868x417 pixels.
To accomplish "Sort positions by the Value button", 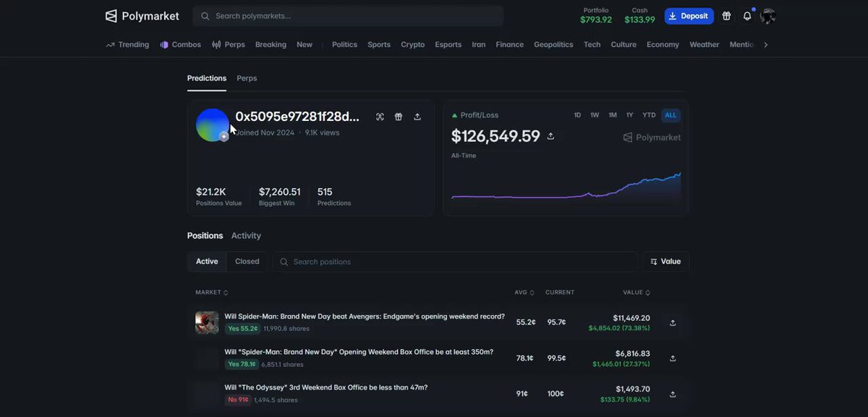I will tap(665, 261).
